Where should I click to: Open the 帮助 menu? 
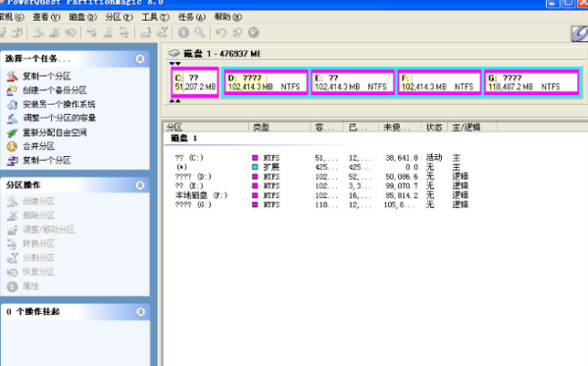[228, 17]
